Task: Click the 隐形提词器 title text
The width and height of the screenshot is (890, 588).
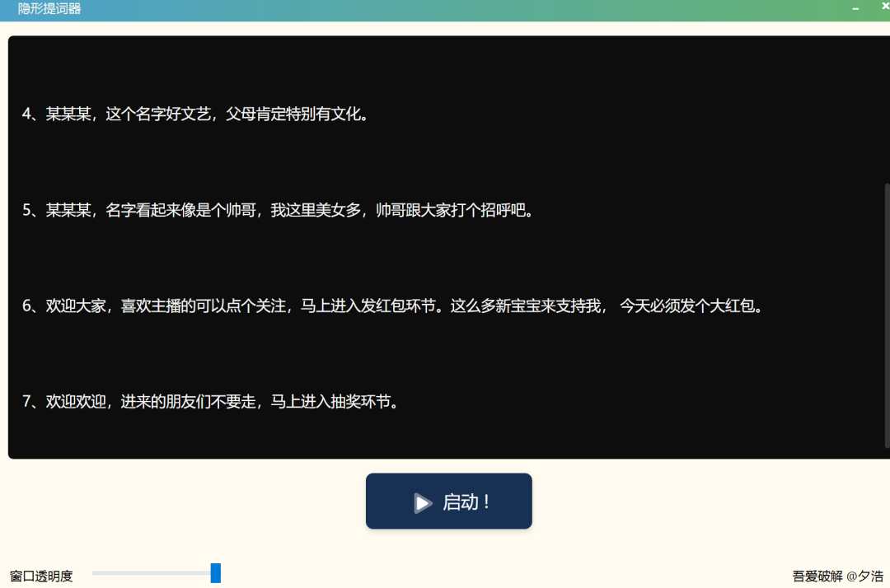Action: coord(49,8)
